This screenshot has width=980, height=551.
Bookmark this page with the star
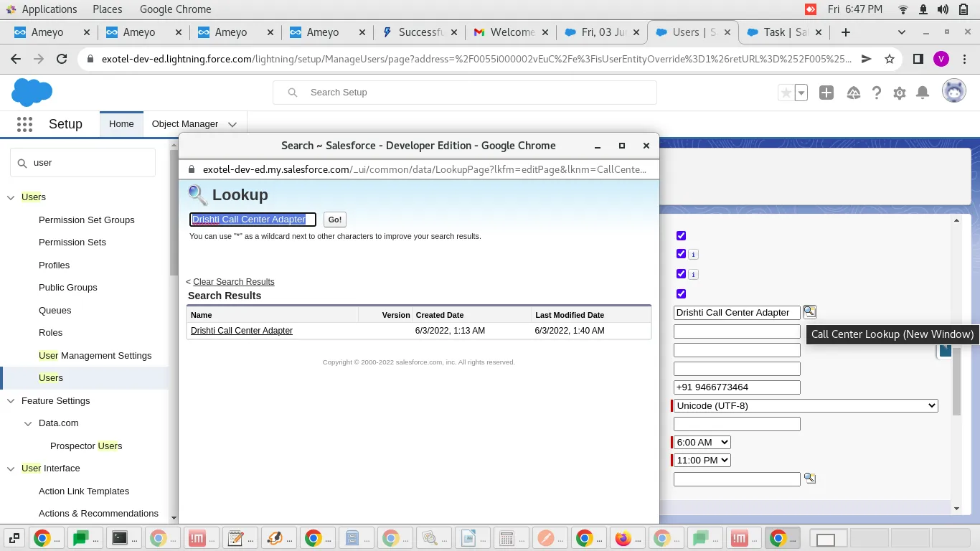point(890,60)
